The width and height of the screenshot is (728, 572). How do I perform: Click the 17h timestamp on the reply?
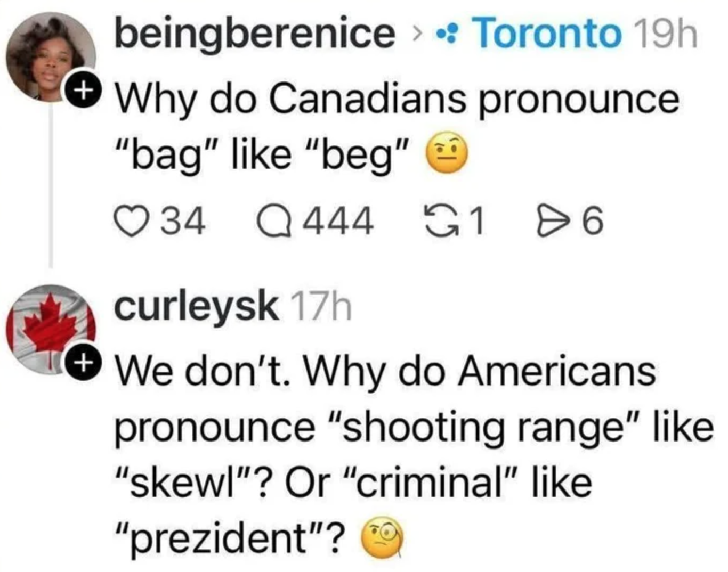tap(322, 307)
